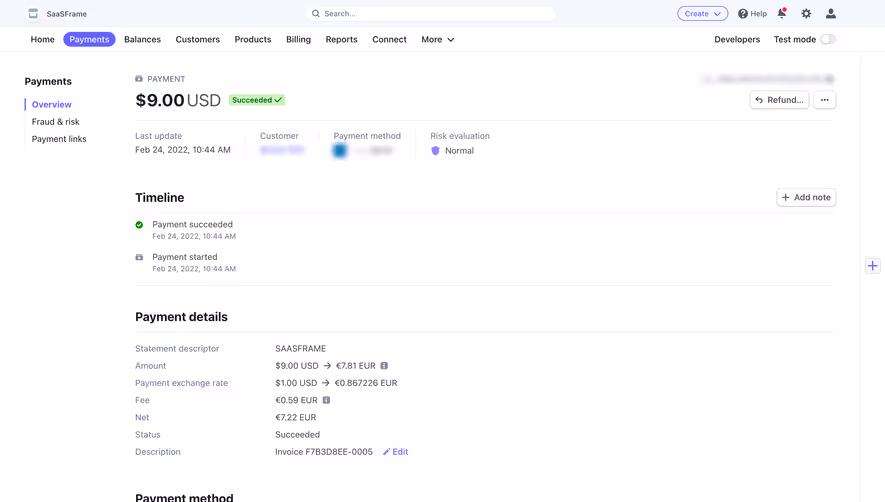Click the Succeeded status badge
Viewport: 885px width, 502px height.
point(257,100)
